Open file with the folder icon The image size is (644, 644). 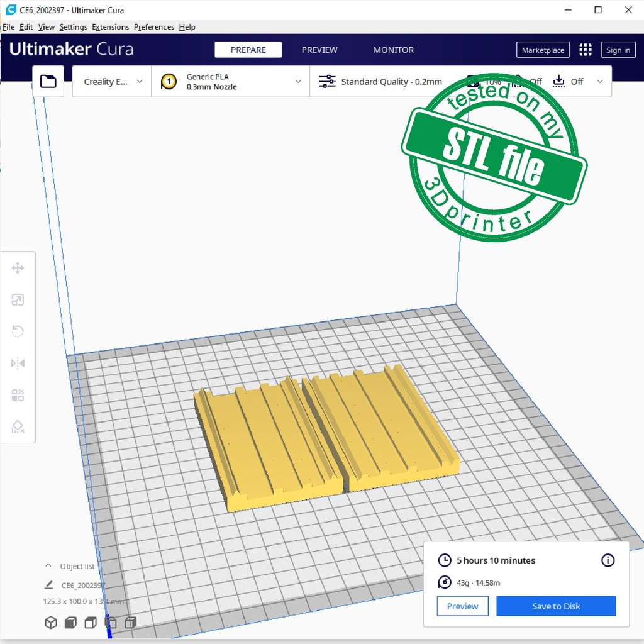pyautogui.click(x=48, y=82)
